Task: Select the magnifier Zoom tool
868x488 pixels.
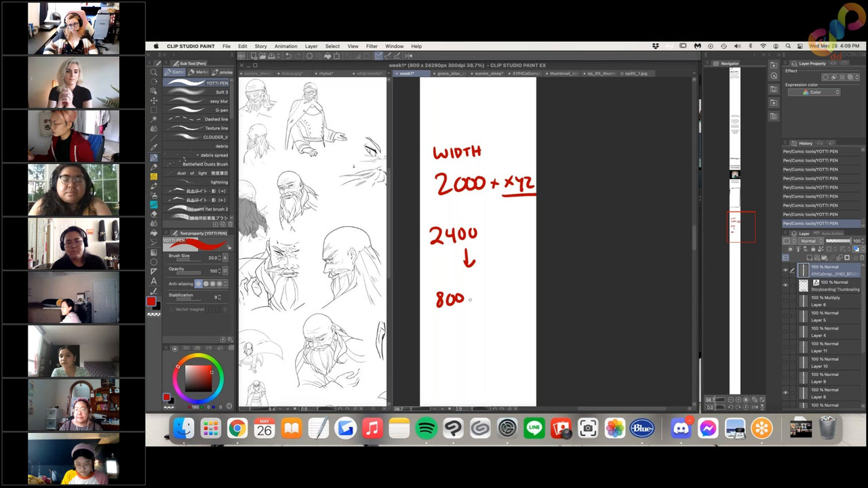Action: point(154,73)
